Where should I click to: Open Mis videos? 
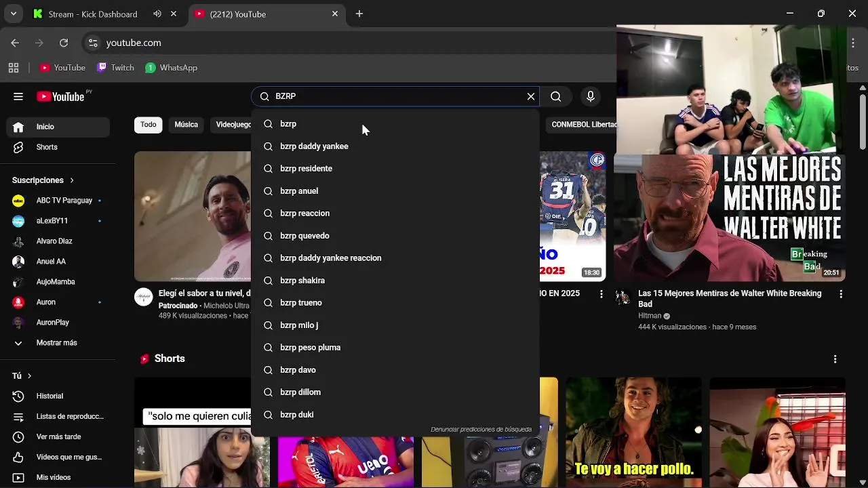(x=58, y=477)
